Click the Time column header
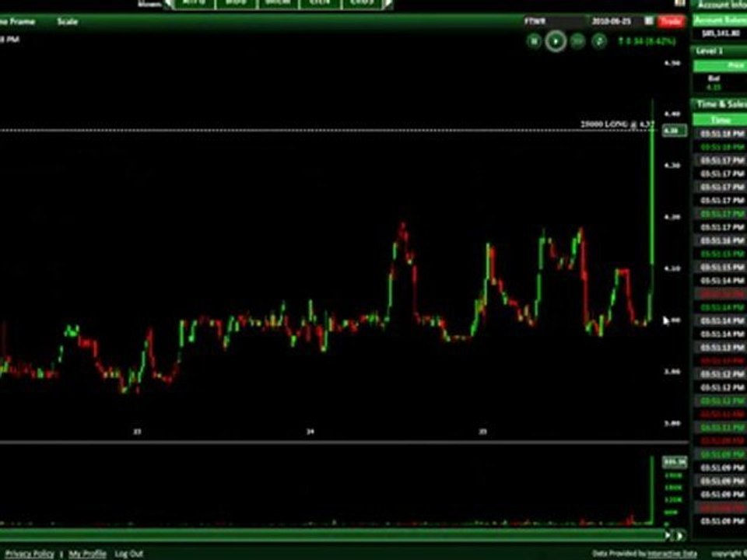The height and width of the screenshot is (560, 747). point(720,120)
